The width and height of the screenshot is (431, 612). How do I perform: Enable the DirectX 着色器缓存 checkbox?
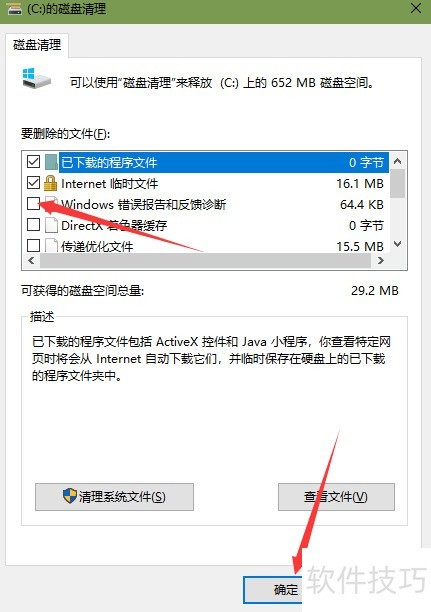(33, 224)
